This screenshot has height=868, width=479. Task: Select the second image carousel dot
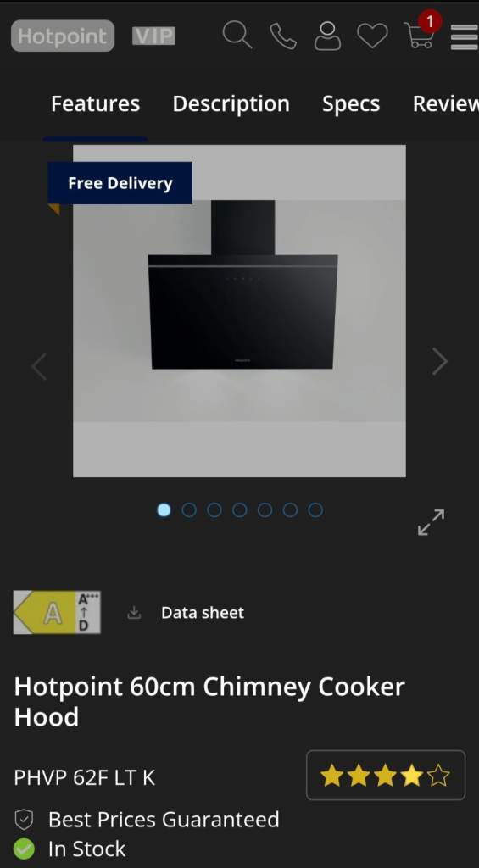pyautogui.click(x=189, y=509)
